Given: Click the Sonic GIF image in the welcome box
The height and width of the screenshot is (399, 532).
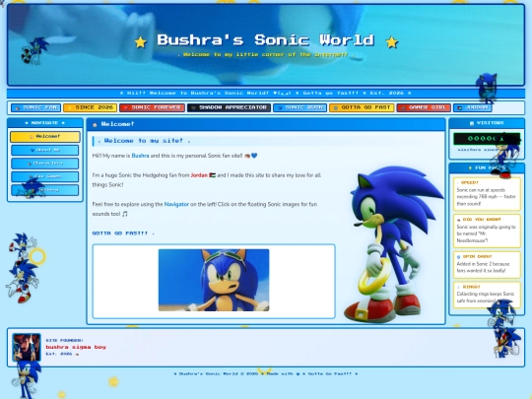Looking at the screenshot, I should [x=214, y=280].
